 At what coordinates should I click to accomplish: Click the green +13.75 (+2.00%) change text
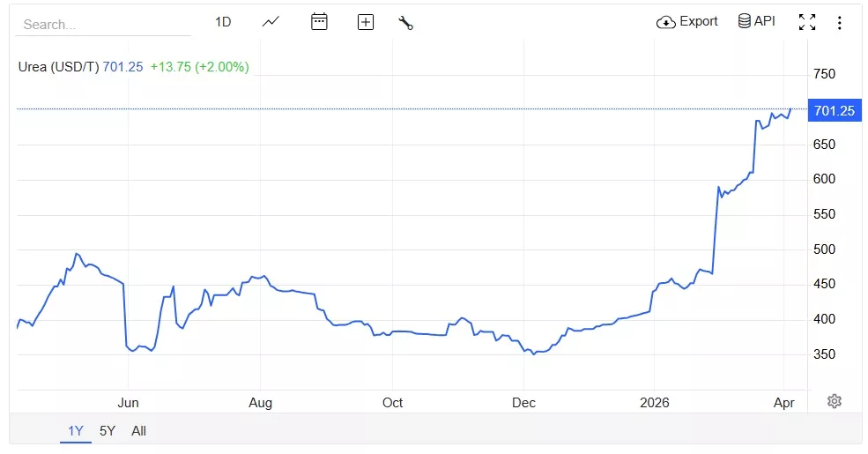pos(200,67)
